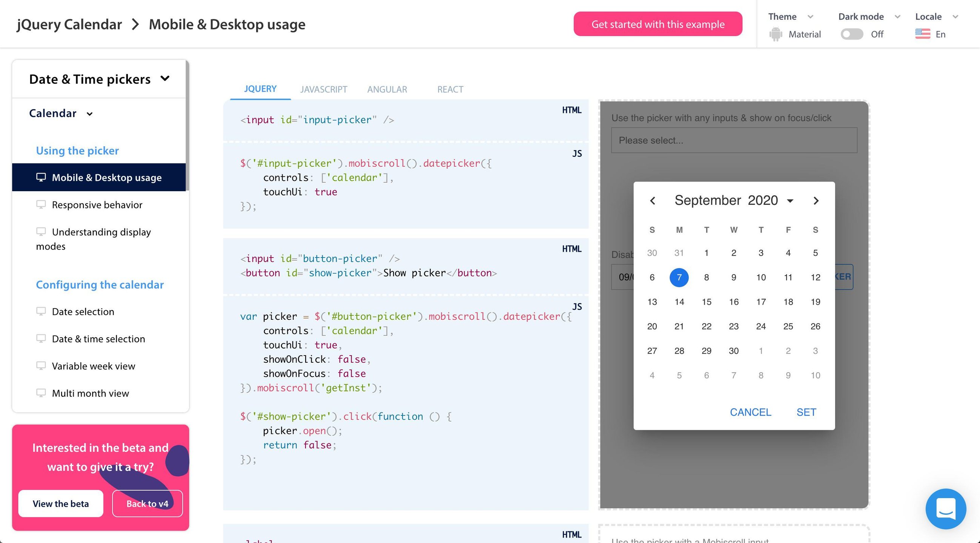The width and height of the screenshot is (980, 543).
Task: Expand the Locale dropdown chevron
Action: tap(955, 17)
